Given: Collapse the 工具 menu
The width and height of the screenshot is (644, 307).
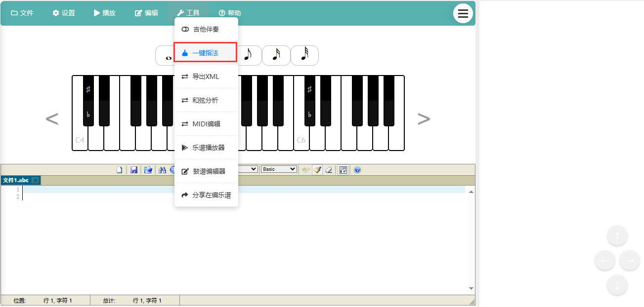Looking at the screenshot, I should 188,13.
